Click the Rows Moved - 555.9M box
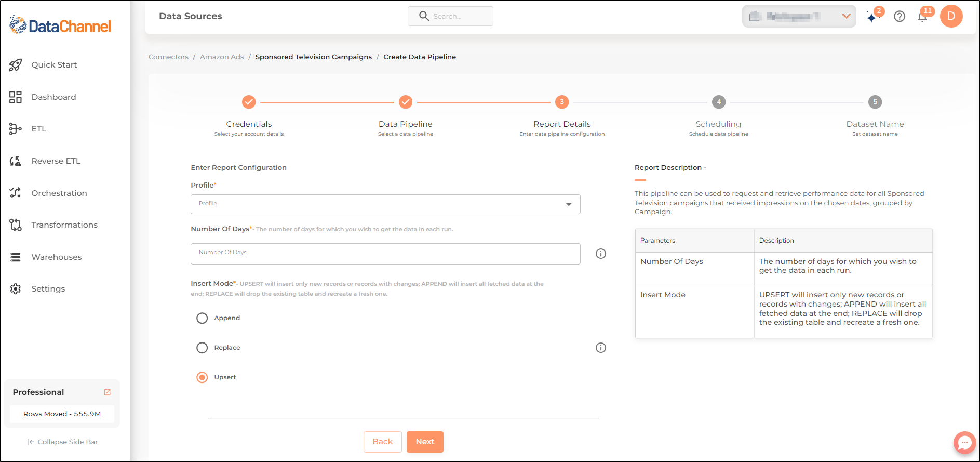The width and height of the screenshot is (980, 462). 62,414
